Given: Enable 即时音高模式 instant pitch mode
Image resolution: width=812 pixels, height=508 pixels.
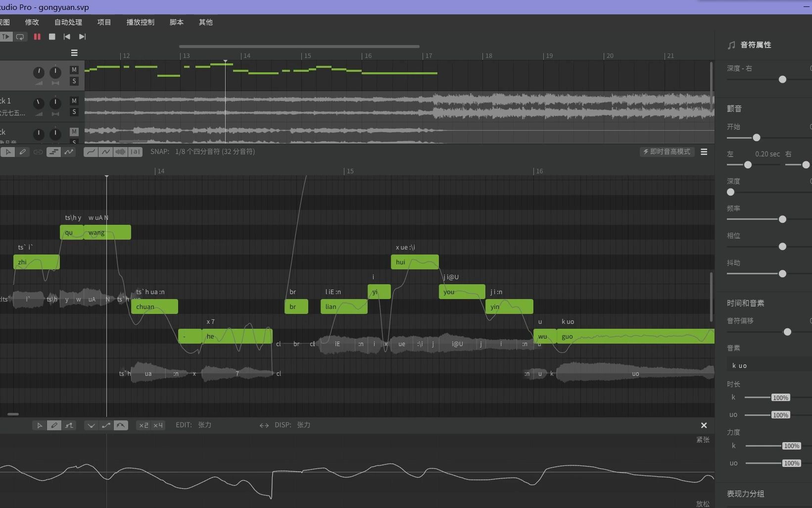Looking at the screenshot, I should click(667, 152).
